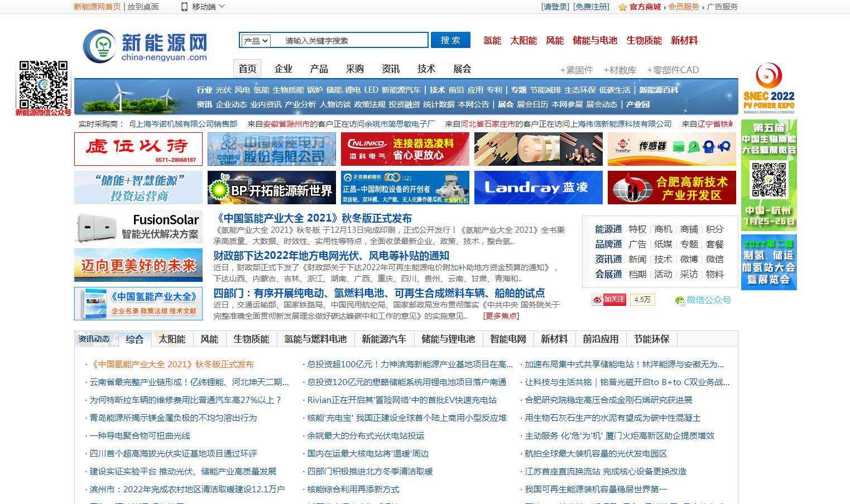Select the 太阳能 news tab

pyautogui.click(x=172, y=339)
